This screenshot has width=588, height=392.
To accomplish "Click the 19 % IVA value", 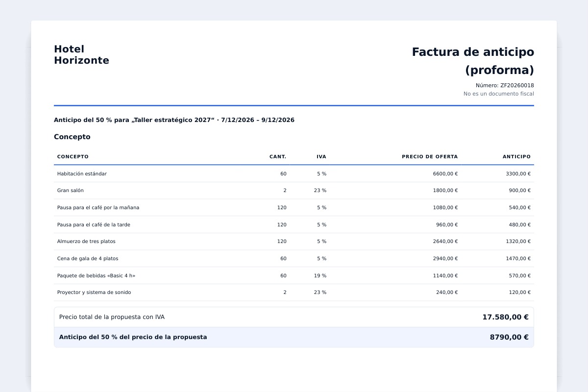I will 320,276.
